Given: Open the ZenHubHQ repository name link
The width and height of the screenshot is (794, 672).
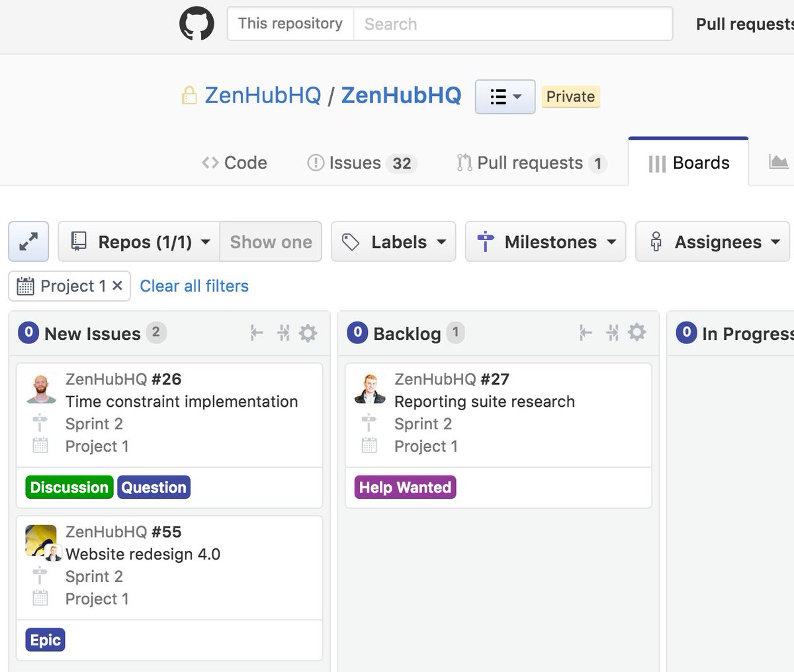Looking at the screenshot, I should point(401,95).
